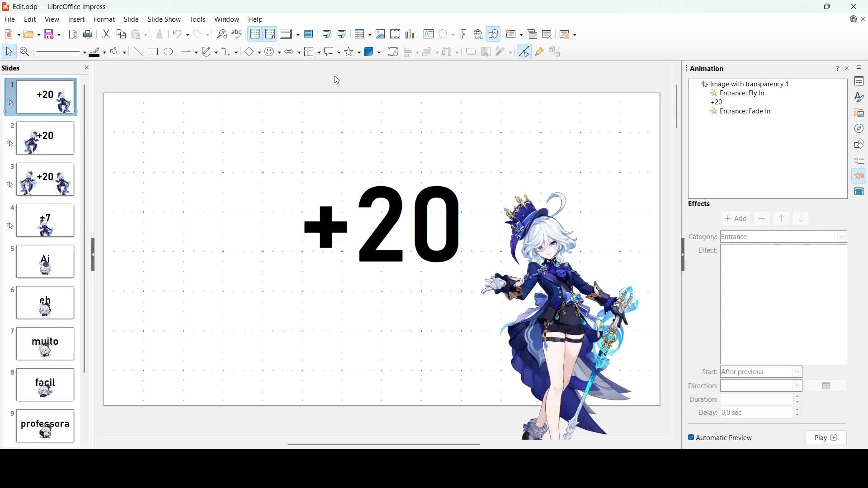868x488 pixels.
Task: Open the Gallery sidebar deck
Action: tap(859, 113)
